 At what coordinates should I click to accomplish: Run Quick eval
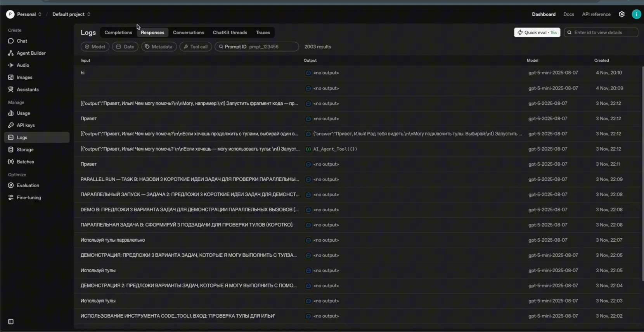537,33
